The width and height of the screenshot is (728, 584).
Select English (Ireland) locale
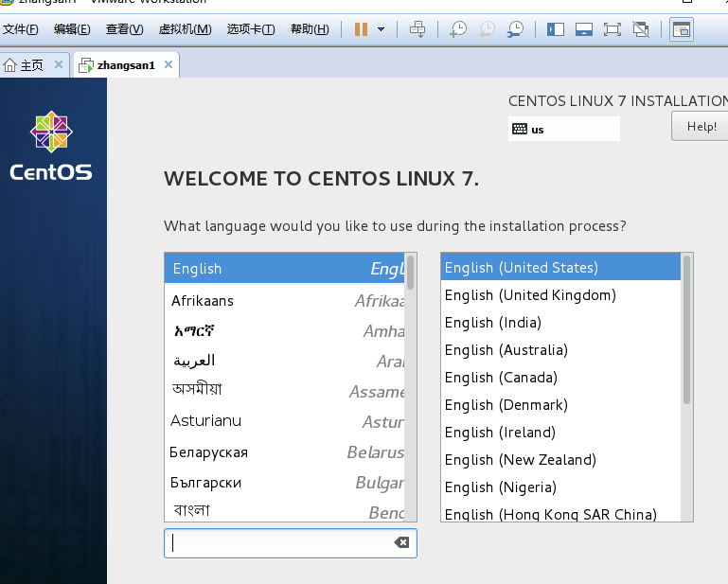[560, 432]
